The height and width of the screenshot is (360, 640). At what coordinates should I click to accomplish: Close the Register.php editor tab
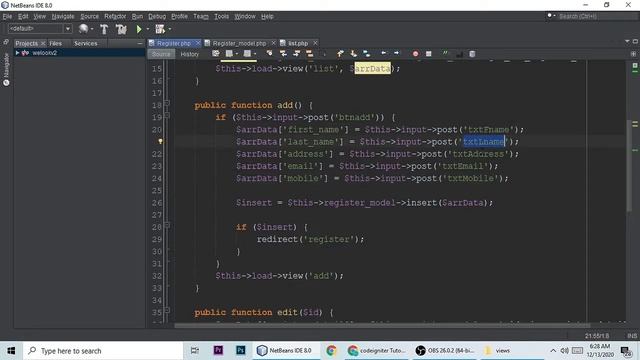198,43
